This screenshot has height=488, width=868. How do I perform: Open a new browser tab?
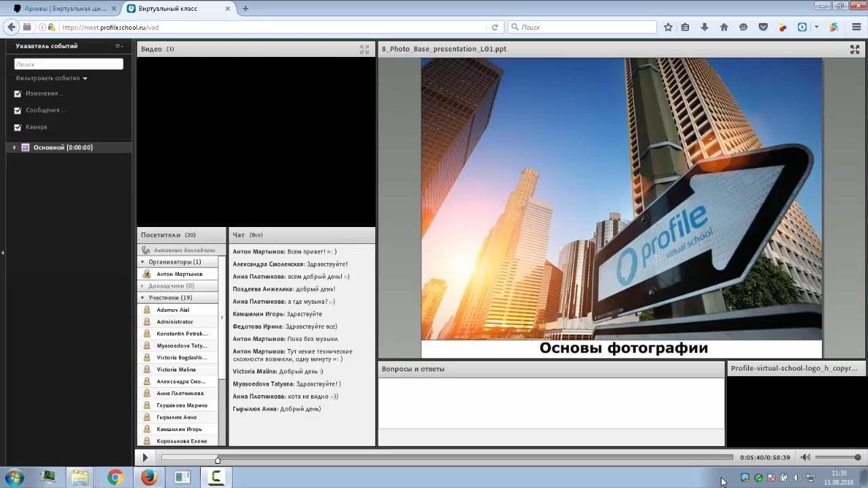click(245, 9)
